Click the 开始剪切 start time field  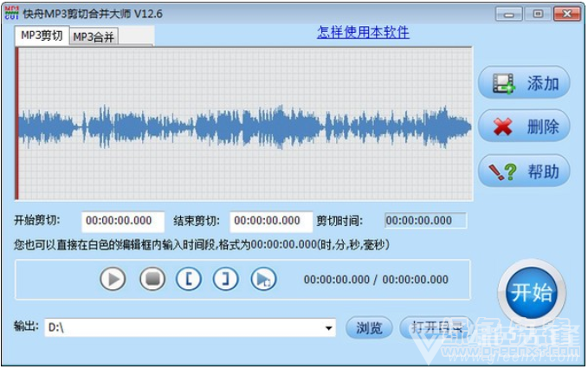[123, 221]
